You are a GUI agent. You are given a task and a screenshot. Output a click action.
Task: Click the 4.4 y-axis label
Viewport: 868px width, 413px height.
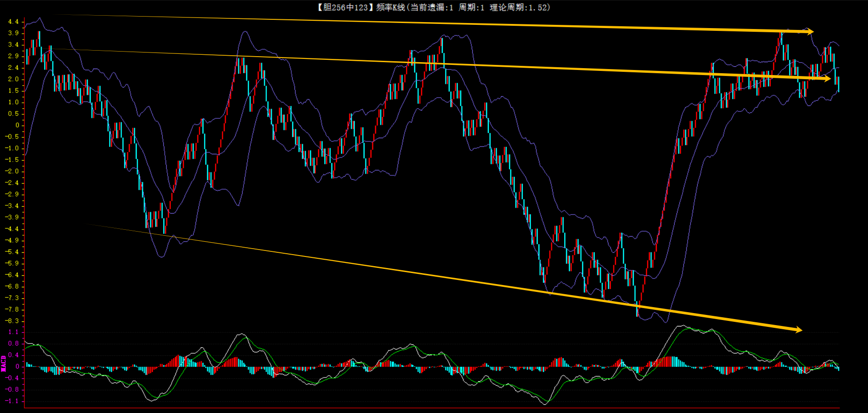click(x=13, y=22)
